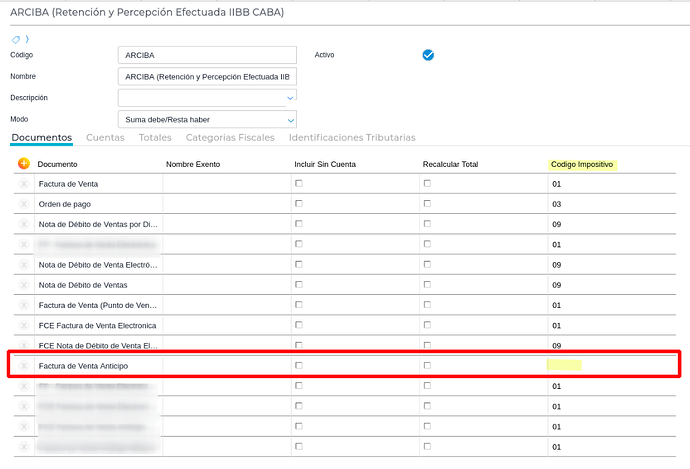Click the Documento column header
The image size is (690, 469).
click(57, 165)
